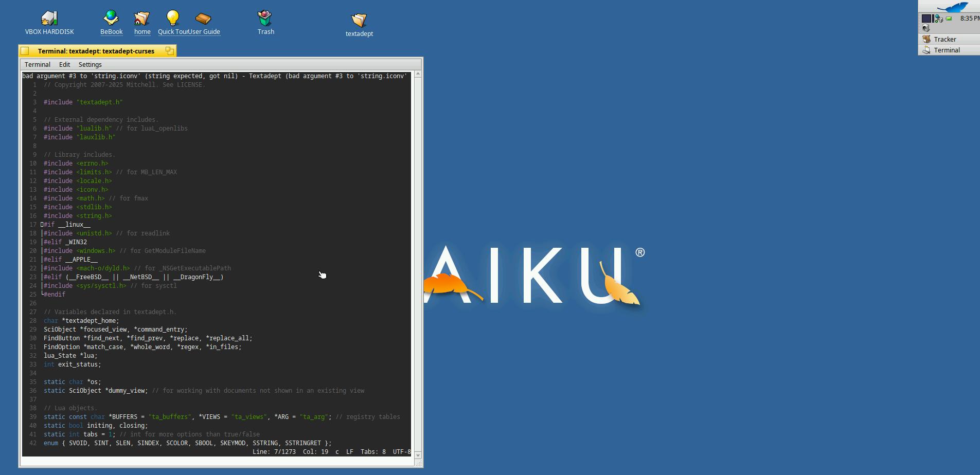This screenshot has width=980, height=475.
Task: Click the Haiku leaf Deskbar menu
Action: (x=952, y=7)
